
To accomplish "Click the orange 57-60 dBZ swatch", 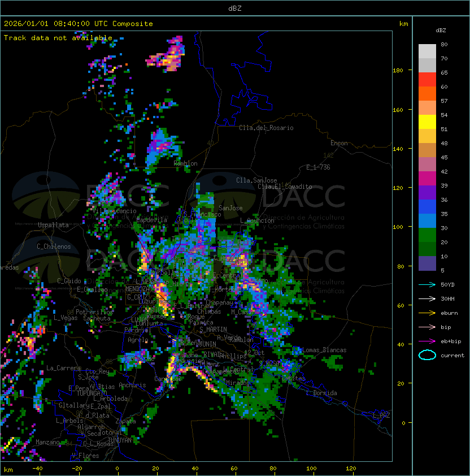I will click(427, 94).
